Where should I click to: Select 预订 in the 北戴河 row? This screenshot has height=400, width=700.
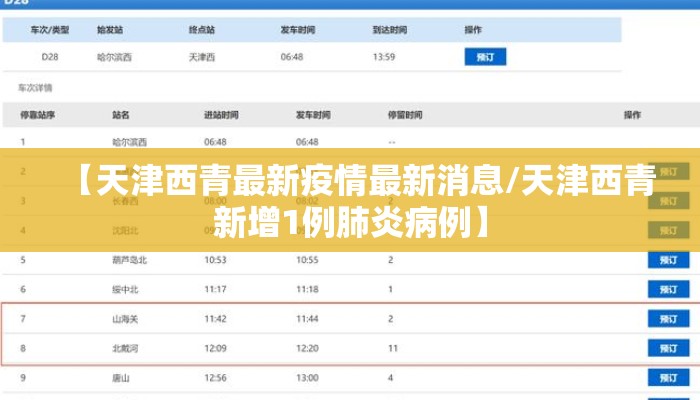[668, 348]
